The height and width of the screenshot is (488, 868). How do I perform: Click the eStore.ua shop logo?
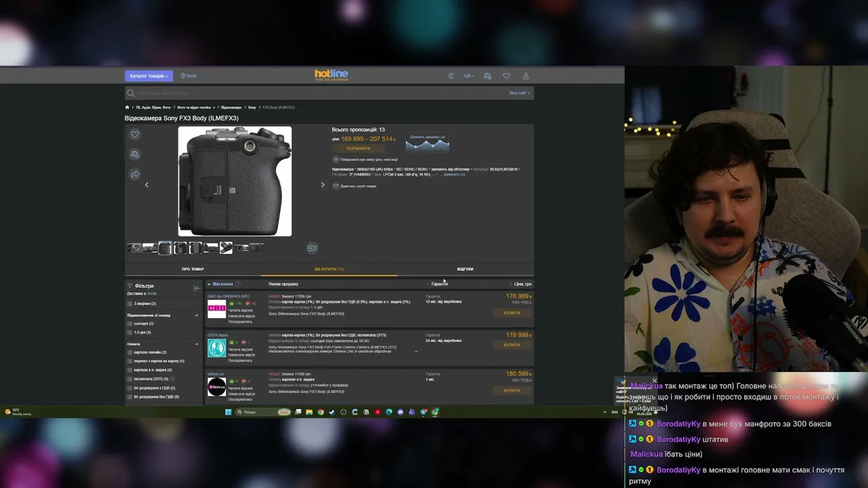tap(216, 387)
